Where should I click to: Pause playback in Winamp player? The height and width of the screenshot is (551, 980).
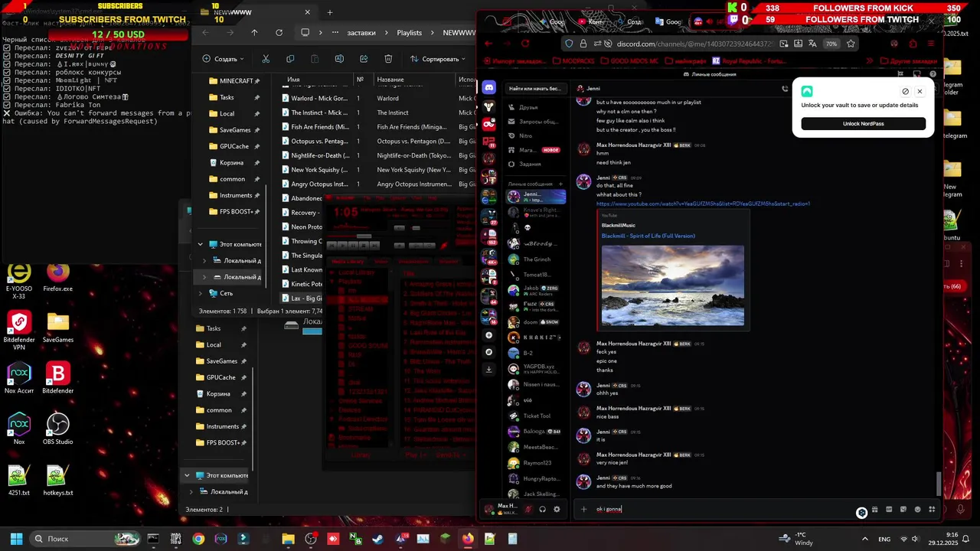coord(354,245)
